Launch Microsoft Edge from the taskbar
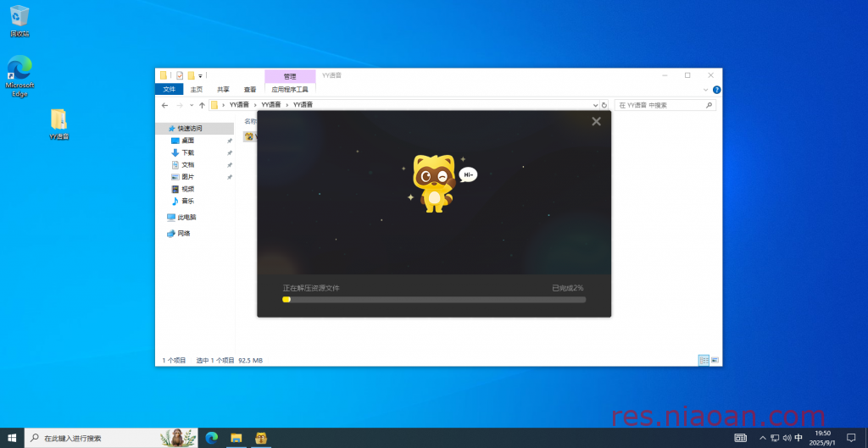 (x=211, y=438)
